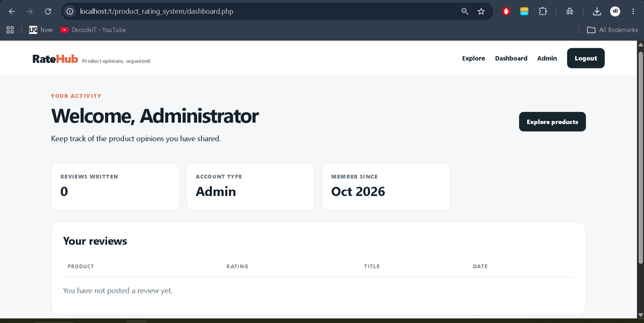Click the Rating column header
The image size is (644, 323).
pyautogui.click(x=237, y=266)
